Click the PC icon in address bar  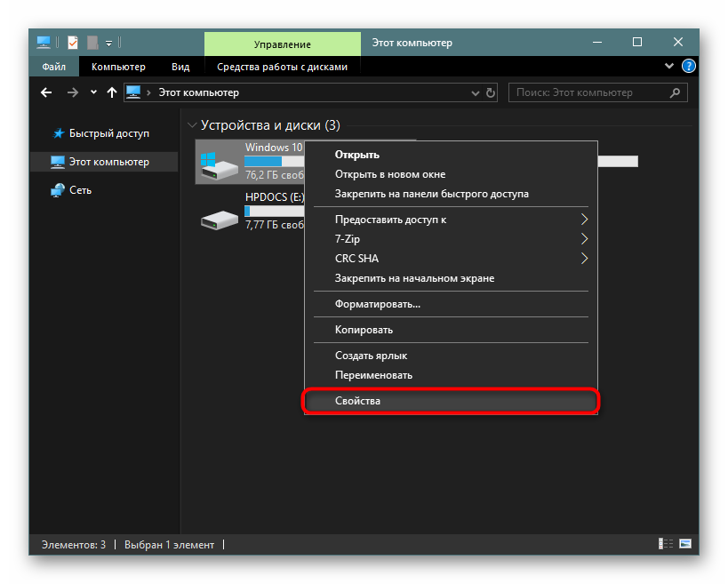click(133, 92)
